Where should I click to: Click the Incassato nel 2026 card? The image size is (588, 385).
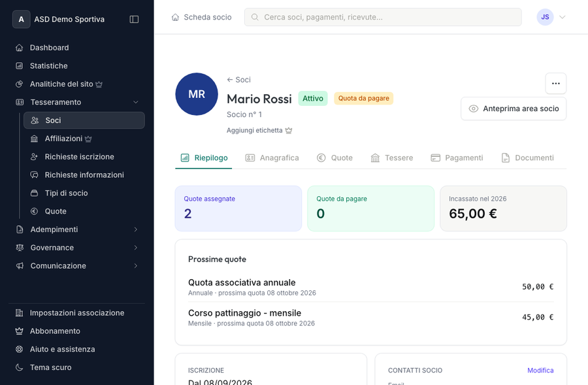(x=503, y=209)
